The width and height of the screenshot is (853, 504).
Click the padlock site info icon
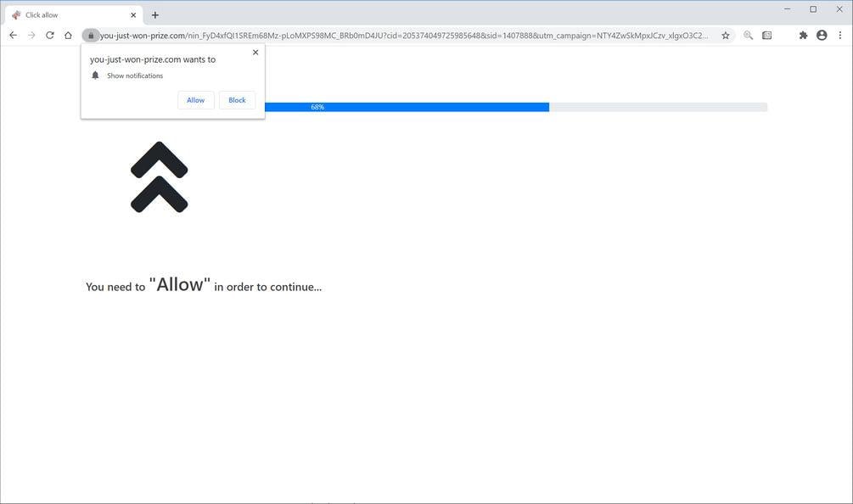[x=91, y=36]
